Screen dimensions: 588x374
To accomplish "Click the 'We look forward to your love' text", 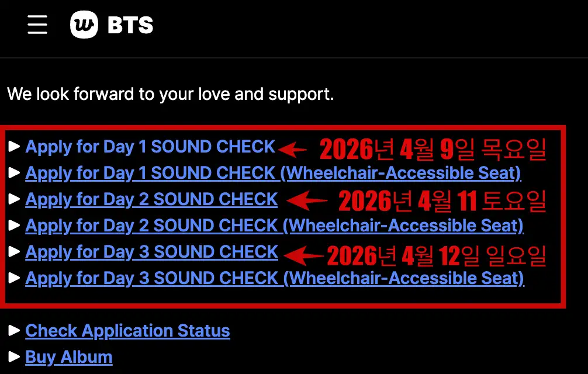I will pos(170,94).
